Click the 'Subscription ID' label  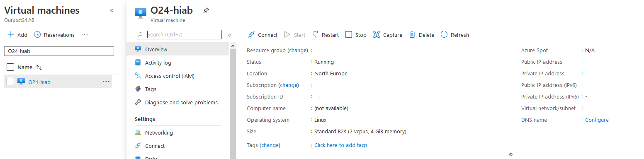pyautogui.click(x=265, y=96)
